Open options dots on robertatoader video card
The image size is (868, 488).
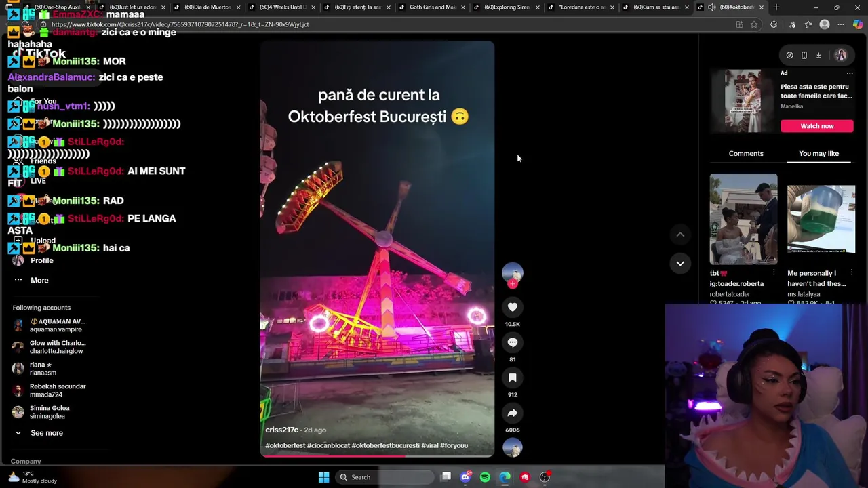pos(774,273)
